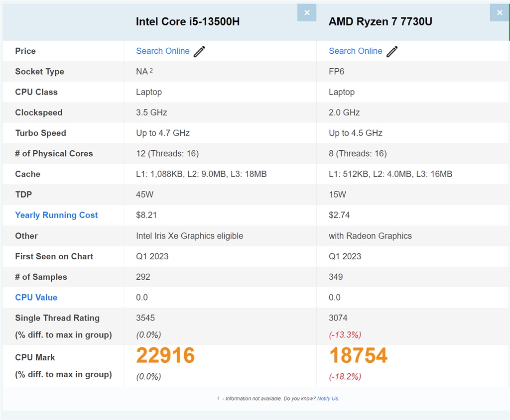Remove the AMD Ryzen 7 7730U column
Image resolution: width=510 pixels, height=420 pixels.
click(500, 13)
